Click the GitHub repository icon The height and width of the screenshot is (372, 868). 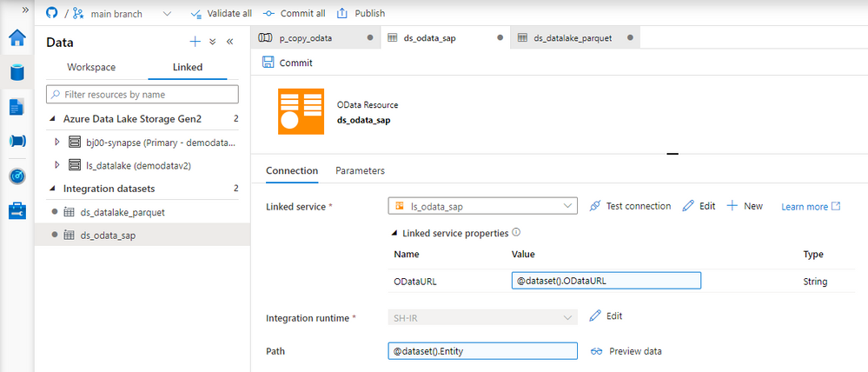pos(51,13)
